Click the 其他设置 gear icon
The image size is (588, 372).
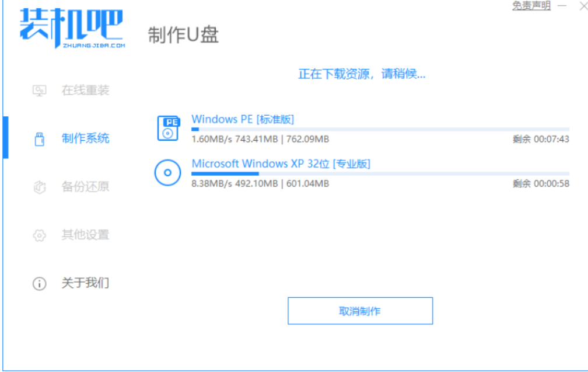point(40,235)
